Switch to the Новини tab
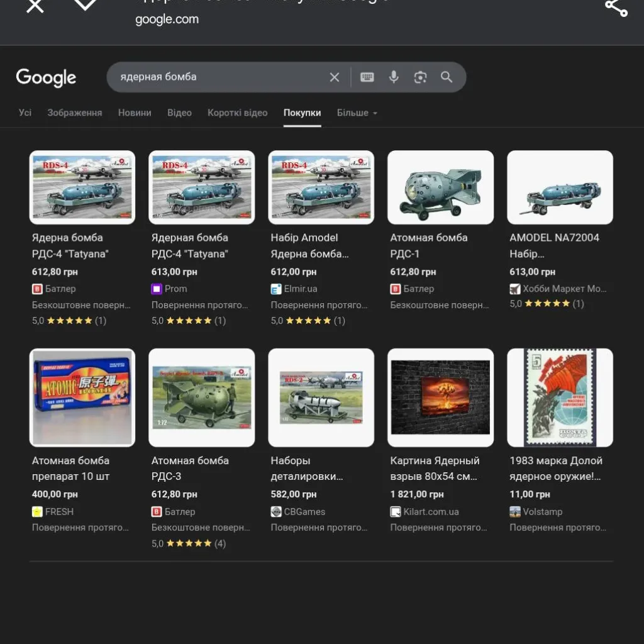644x644 pixels. [x=135, y=113]
